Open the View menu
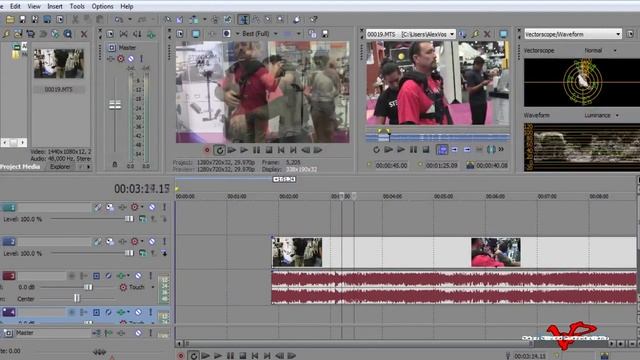 pos(34,6)
